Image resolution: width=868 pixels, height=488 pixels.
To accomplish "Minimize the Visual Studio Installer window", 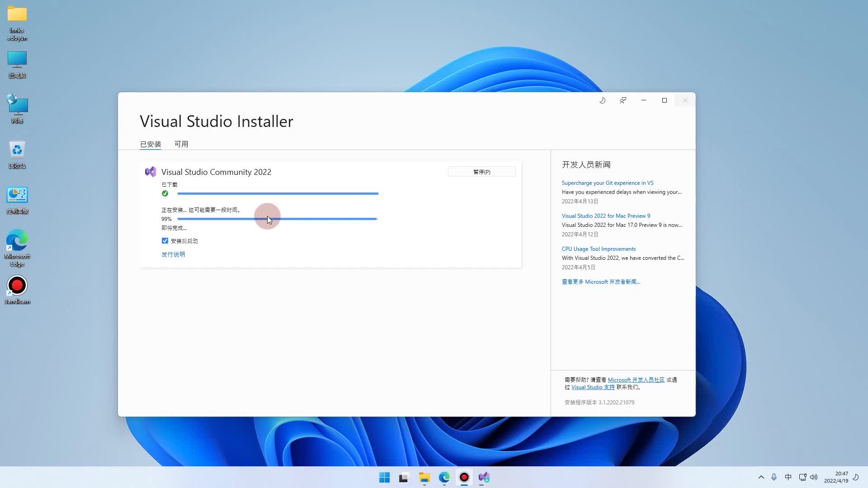I will point(644,100).
